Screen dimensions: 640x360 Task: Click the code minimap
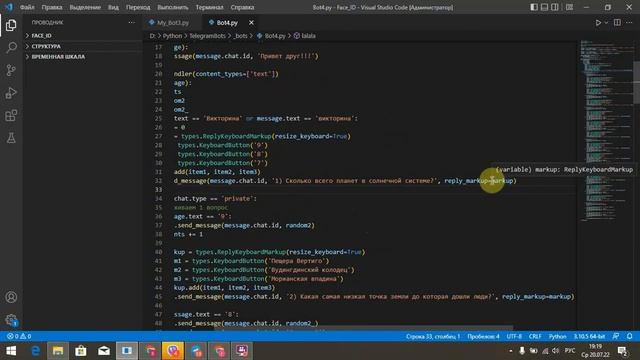click(x=606, y=131)
